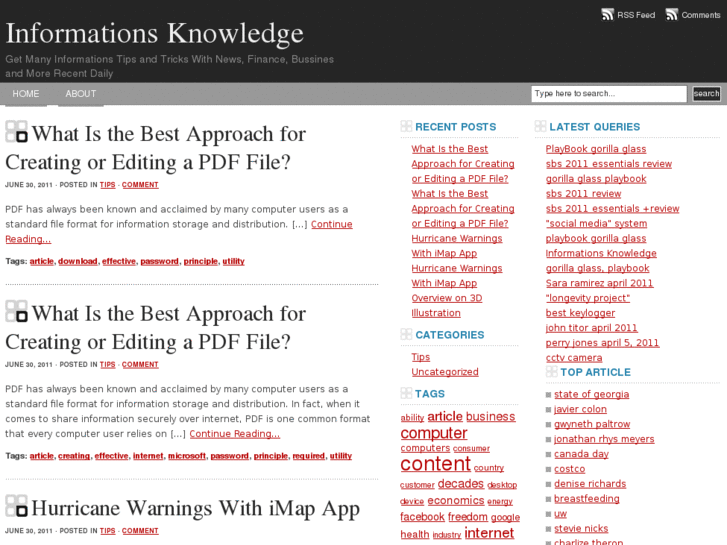Open the 'breastfeeding' top article link
Screen dimensions: 727x545
point(587,499)
